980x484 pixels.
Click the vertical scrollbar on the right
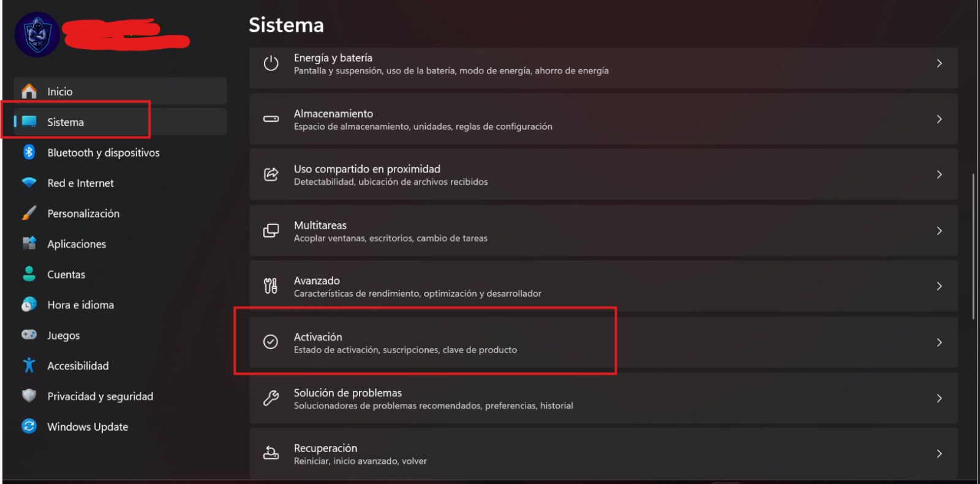point(973,245)
